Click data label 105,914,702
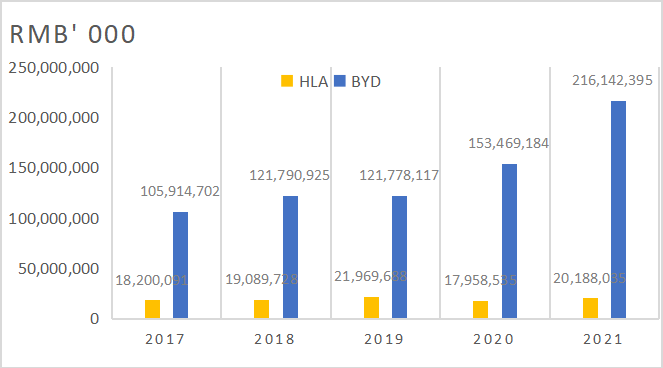This screenshot has height=368, width=663. pos(180,192)
